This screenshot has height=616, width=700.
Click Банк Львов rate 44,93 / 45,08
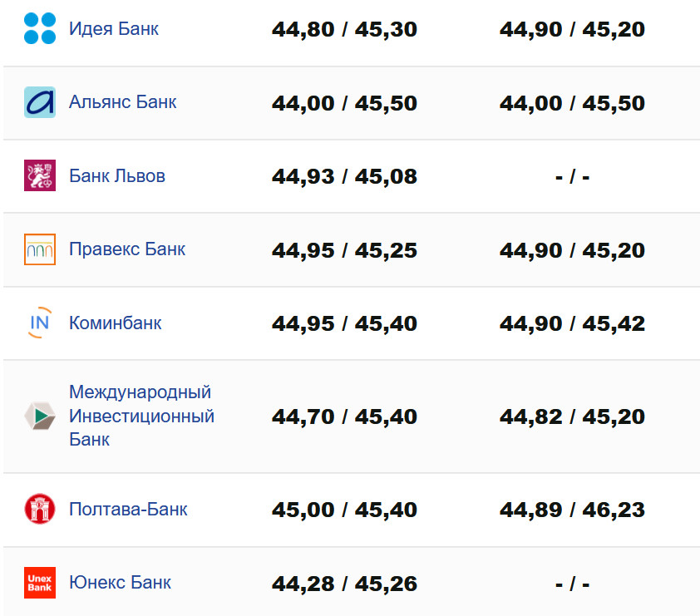point(344,177)
